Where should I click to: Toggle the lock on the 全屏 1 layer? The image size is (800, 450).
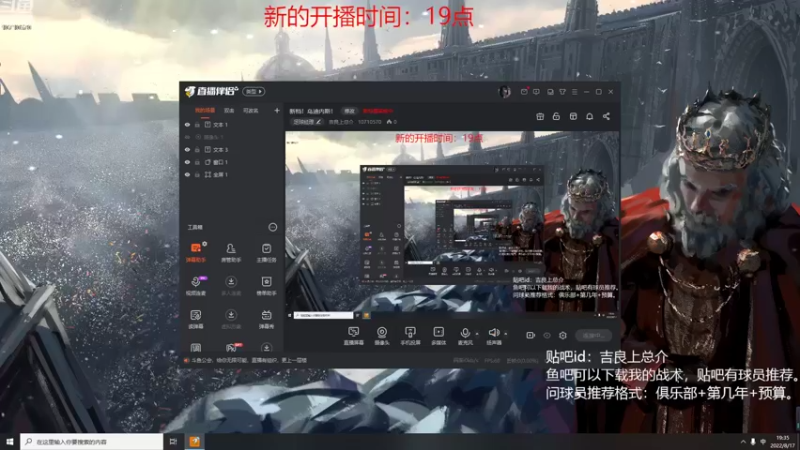[x=197, y=174]
